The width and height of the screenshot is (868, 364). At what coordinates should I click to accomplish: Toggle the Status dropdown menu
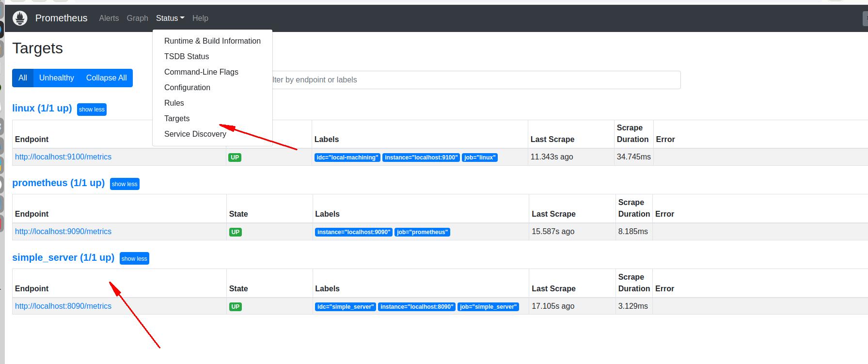click(x=170, y=18)
